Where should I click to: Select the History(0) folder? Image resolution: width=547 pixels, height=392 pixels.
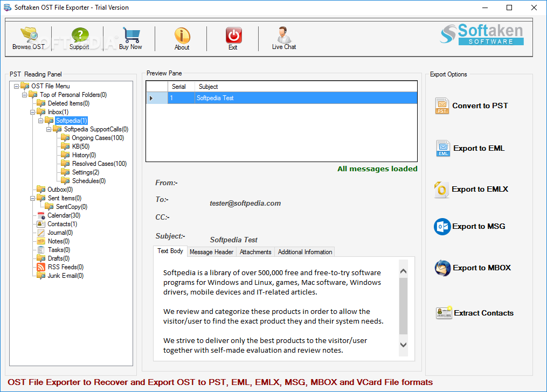[x=84, y=155]
